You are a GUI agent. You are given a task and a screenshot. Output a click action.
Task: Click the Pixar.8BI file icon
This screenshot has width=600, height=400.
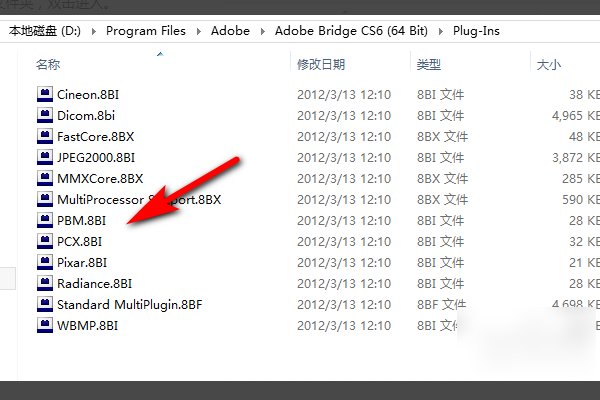44,263
